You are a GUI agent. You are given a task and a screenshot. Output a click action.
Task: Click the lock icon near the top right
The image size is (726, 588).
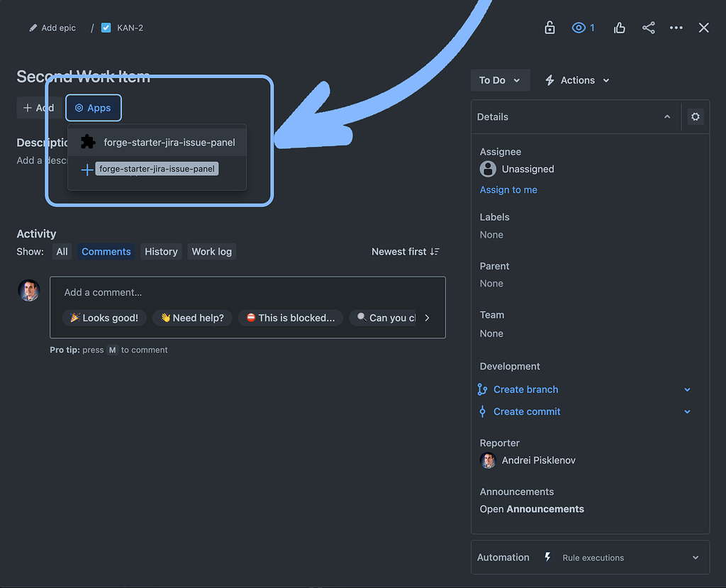[549, 28]
